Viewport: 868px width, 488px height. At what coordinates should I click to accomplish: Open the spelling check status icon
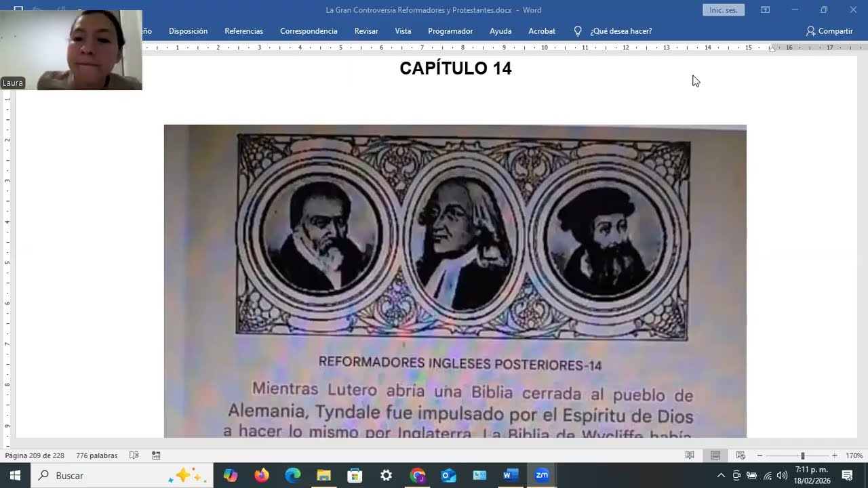point(134,455)
